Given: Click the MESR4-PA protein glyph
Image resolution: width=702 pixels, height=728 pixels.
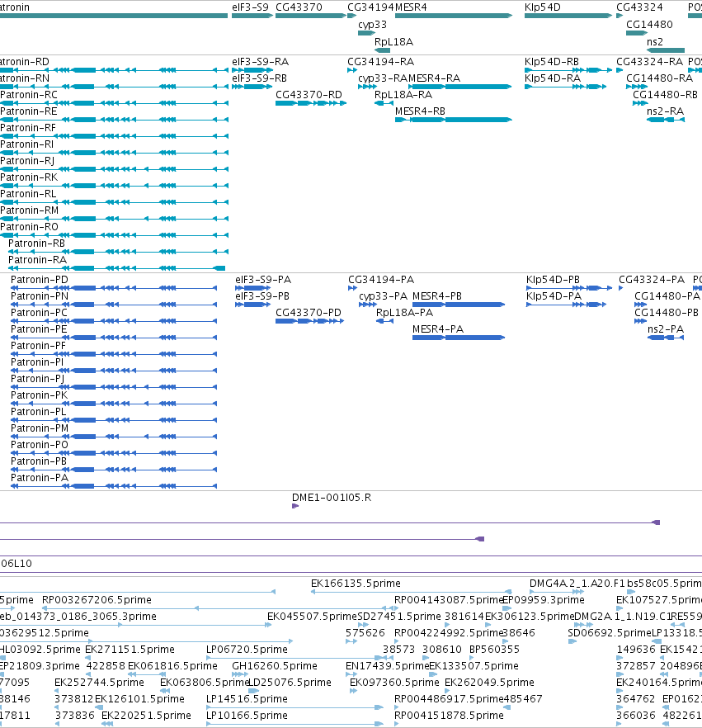Looking at the screenshot, I should pyautogui.click(x=459, y=338).
